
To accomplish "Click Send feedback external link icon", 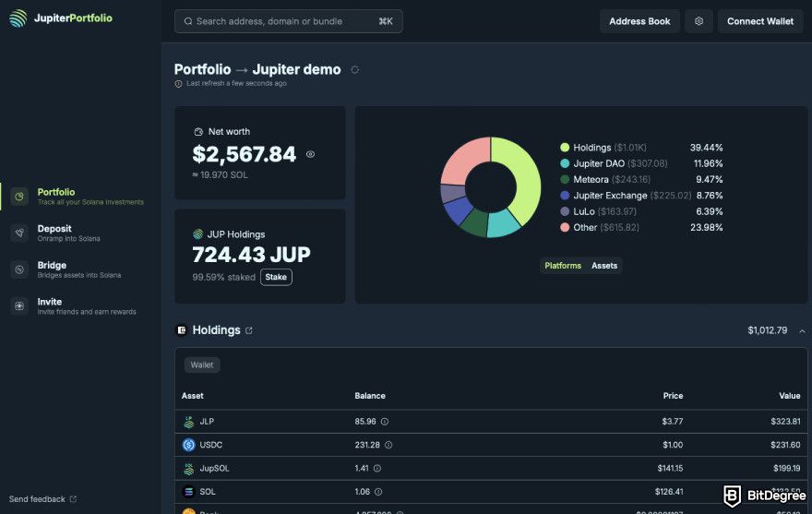I will [73, 499].
